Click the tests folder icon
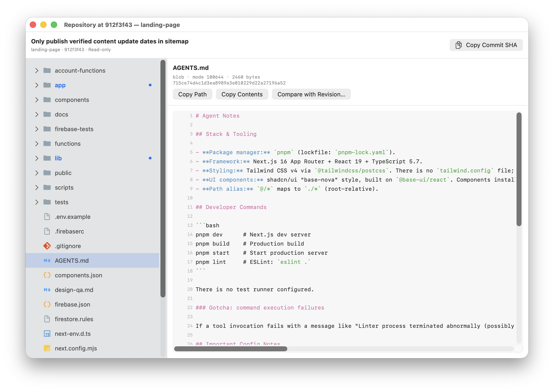Image resolution: width=554 pixels, height=392 pixels. 47,202
